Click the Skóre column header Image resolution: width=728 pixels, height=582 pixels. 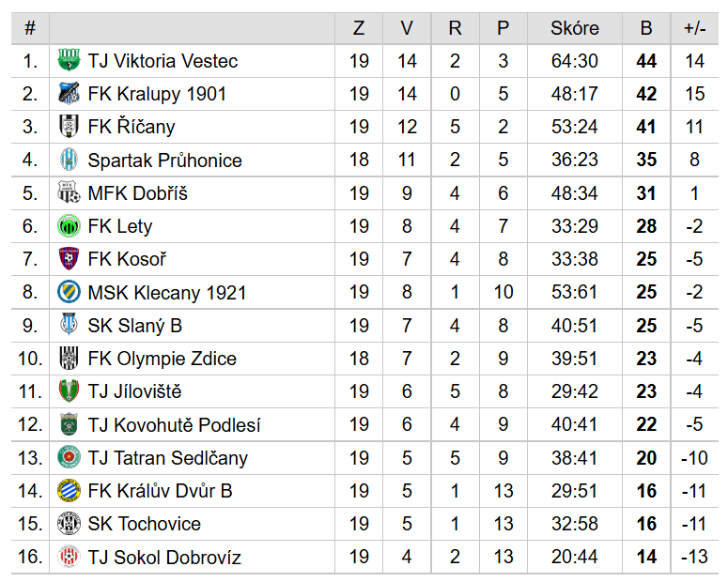pos(574,28)
